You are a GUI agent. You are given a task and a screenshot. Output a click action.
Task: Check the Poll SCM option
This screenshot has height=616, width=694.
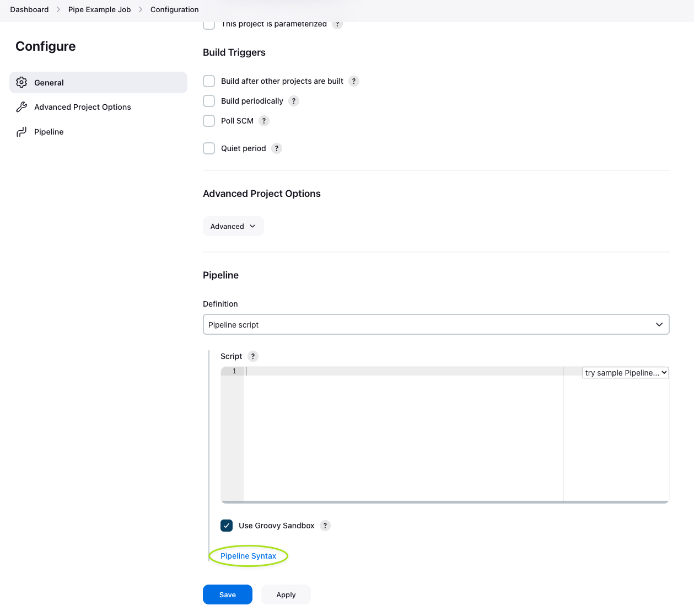click(x=209, y=121)
